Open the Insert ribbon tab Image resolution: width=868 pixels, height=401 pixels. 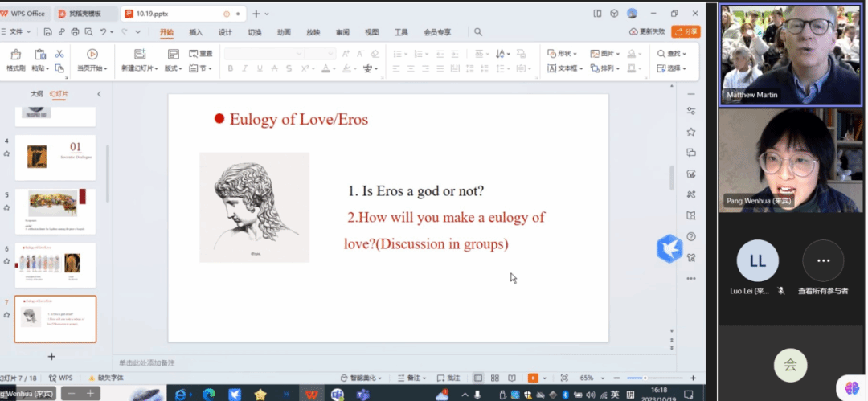click(x=195, y=32)
